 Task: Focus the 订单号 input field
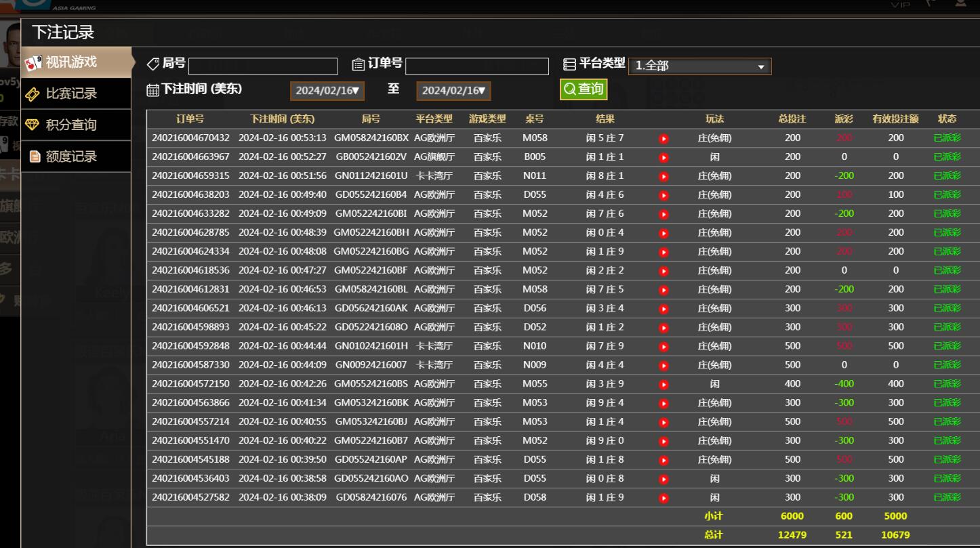pyautogui.click(x=477, y=66)
